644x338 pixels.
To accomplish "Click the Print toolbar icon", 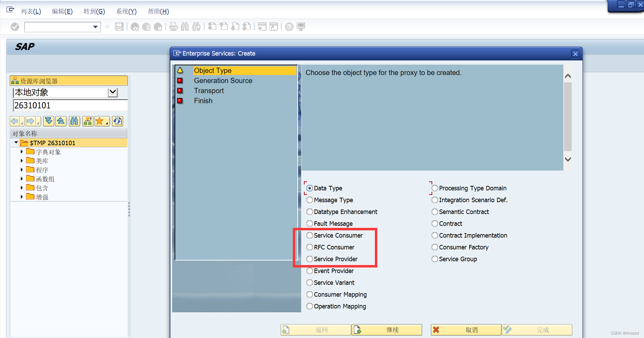I will (174, 27).
